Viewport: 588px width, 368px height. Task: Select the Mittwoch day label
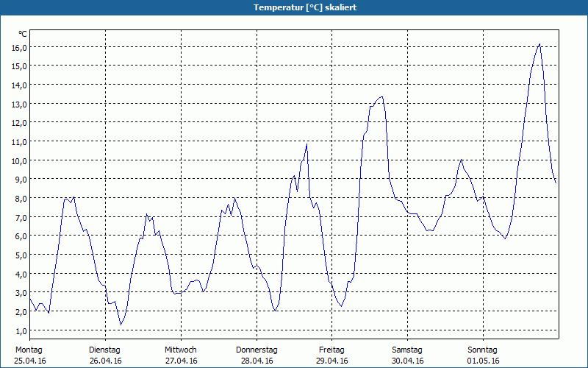[180, 350]
